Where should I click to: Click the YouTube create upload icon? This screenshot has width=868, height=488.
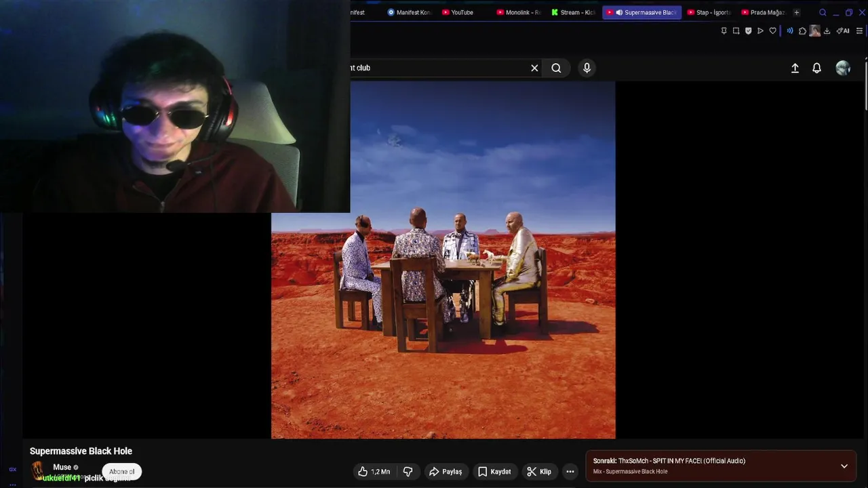(795, 68)
